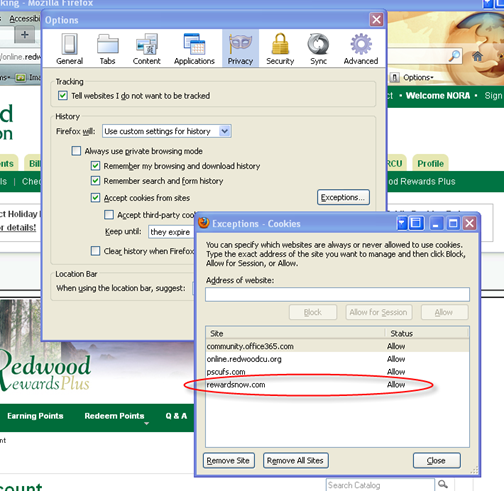Click the search magnifier icon in Firefox toolbar
Image resolution: width=504 pixels, height=491 pixels.
(x=454, y=56)
